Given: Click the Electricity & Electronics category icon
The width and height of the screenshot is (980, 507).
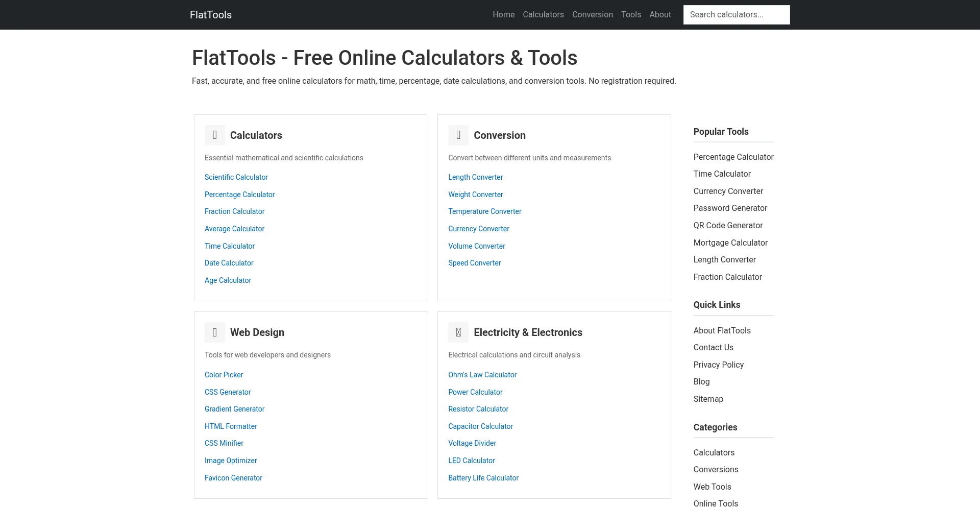Looking at the screenshot, I should tap(458, 332).
